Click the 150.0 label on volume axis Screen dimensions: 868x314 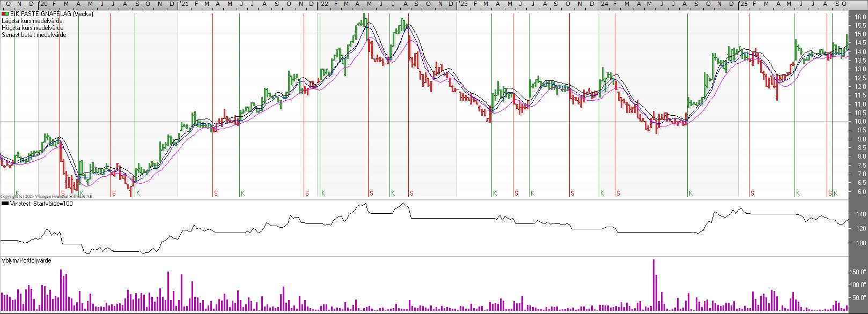point(859,272)
